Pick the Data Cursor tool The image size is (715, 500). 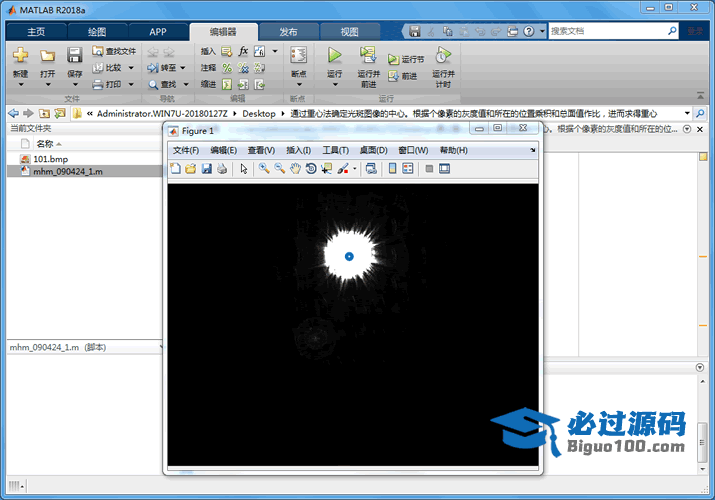tap(326, 169)
